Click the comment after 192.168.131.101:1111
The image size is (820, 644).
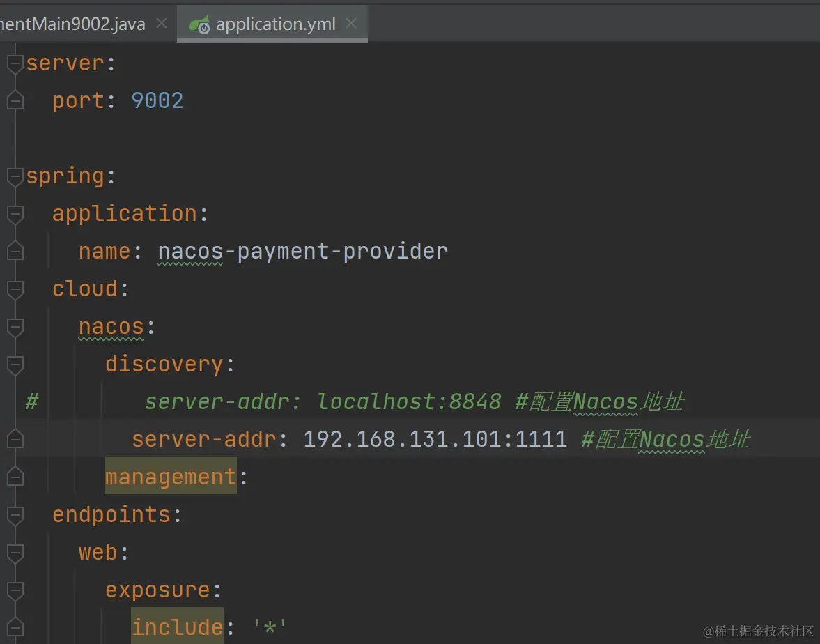[666, 440]
